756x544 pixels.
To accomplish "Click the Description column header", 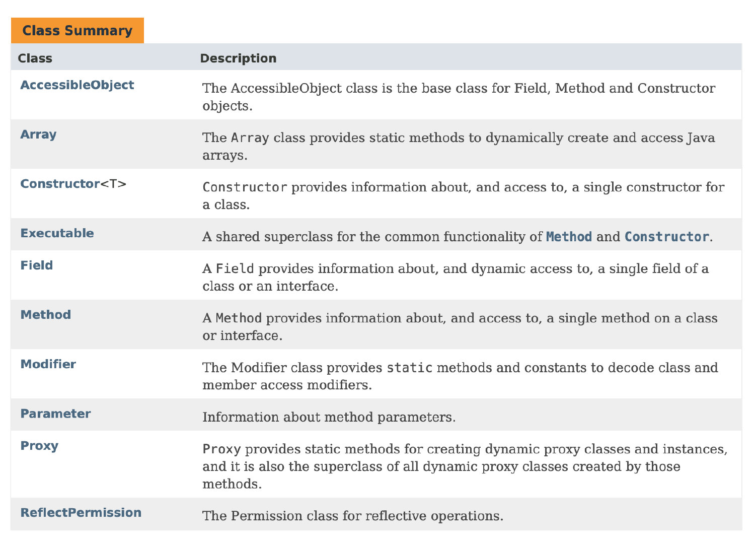I will [238, 58].
